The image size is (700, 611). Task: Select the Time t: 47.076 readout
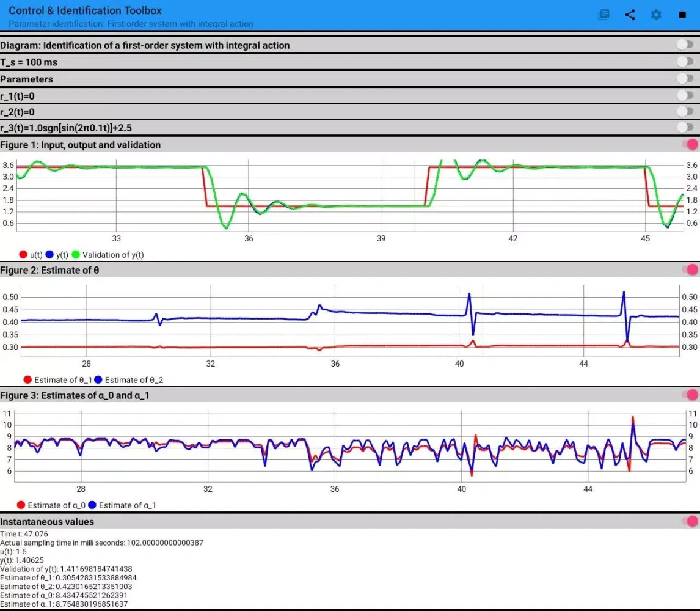tap(24, 534)
